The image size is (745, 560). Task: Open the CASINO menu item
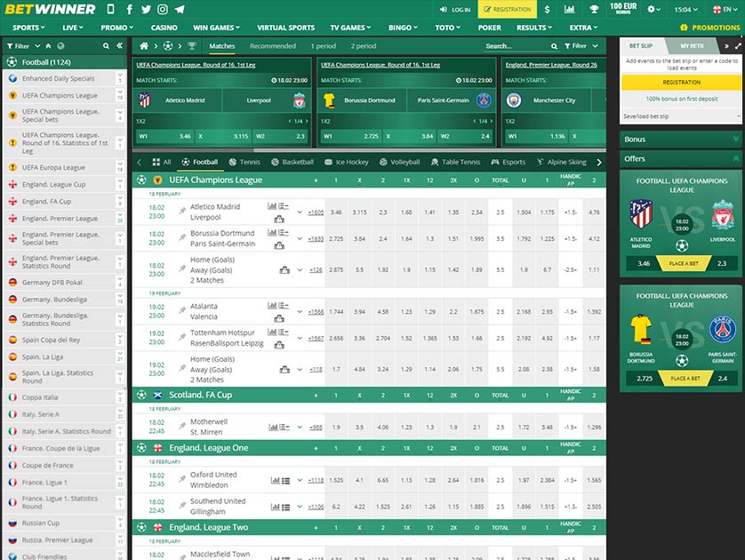(164, 28)
